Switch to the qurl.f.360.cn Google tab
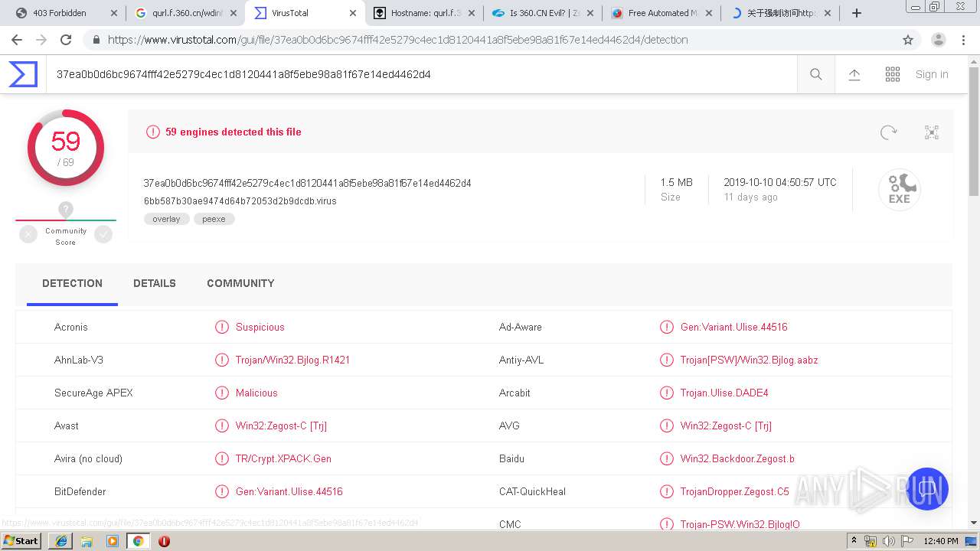 click(x=188, y=13)
